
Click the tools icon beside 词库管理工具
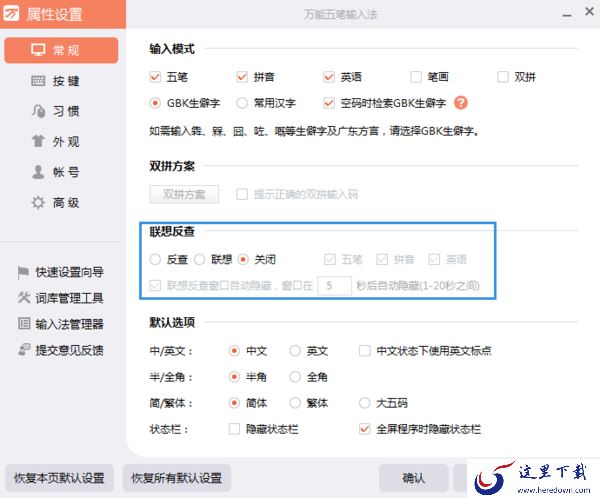click(24, 297)
